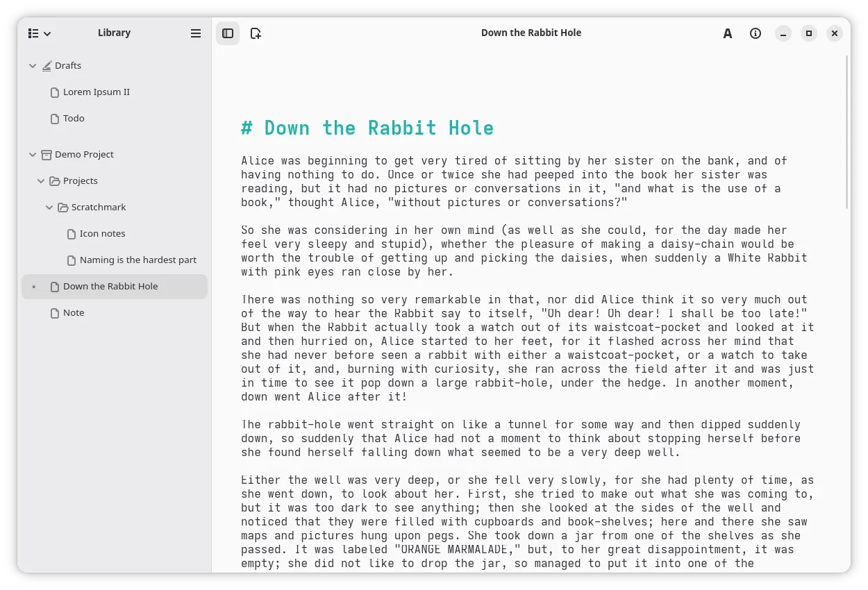Click the Scratchmark folder icon
This screenshot has height=590, width=868.
coord(63,208)
